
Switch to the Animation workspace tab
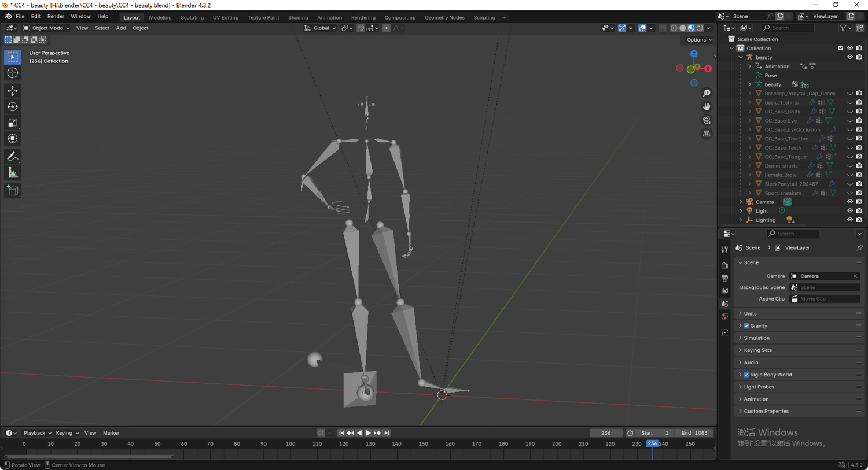pos(329,17)
